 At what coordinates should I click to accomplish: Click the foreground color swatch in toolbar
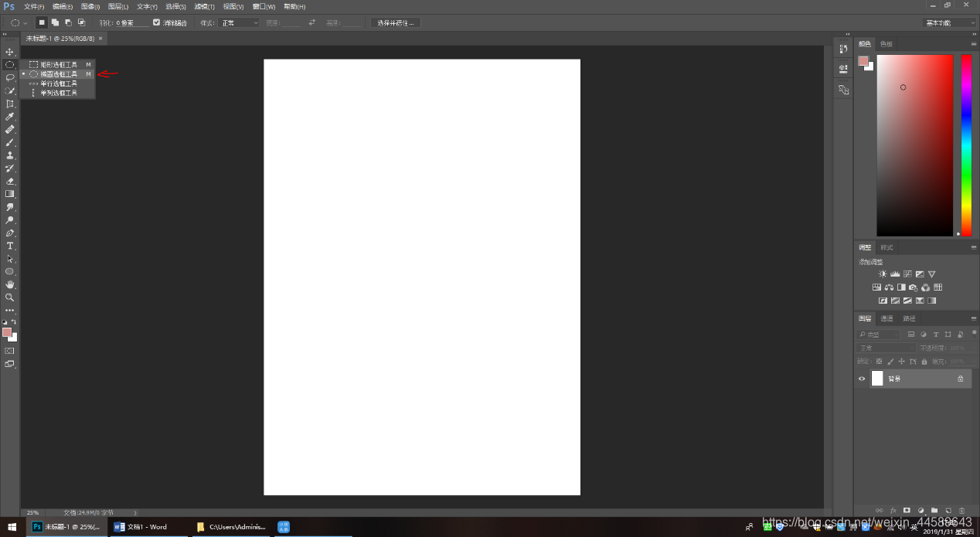pos(6,332)
